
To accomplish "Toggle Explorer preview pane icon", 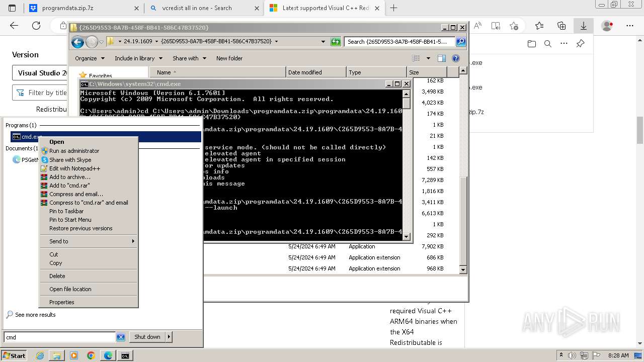I will click(x=441, y=58).
